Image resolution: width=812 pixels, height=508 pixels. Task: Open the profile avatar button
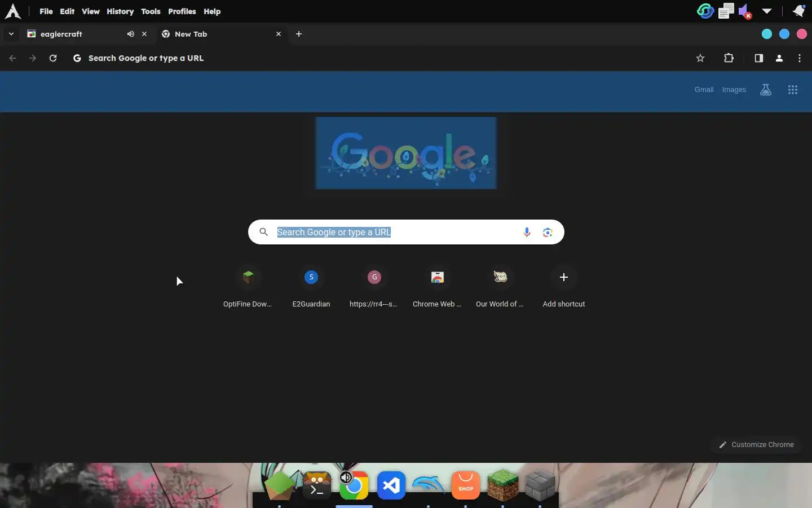point(779,58)
